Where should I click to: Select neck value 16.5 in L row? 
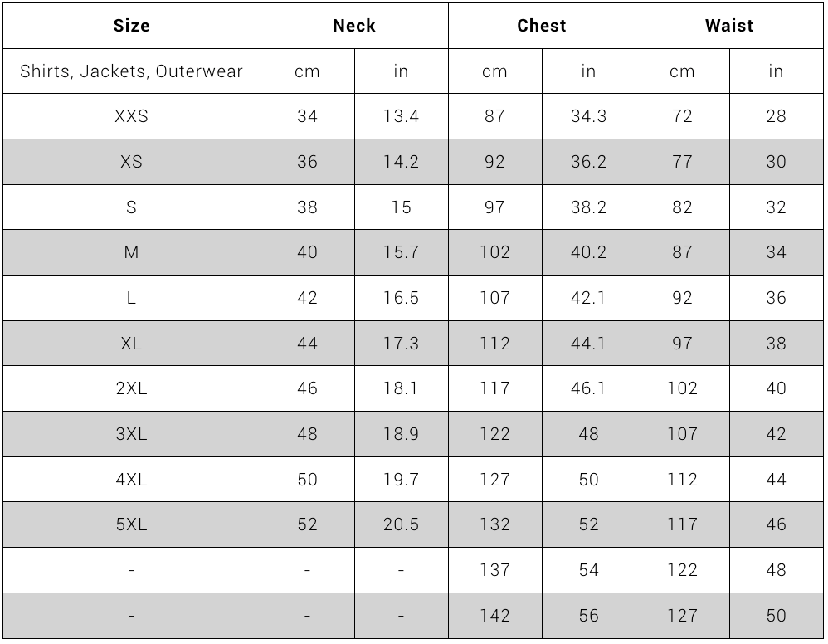click(402, 298)
